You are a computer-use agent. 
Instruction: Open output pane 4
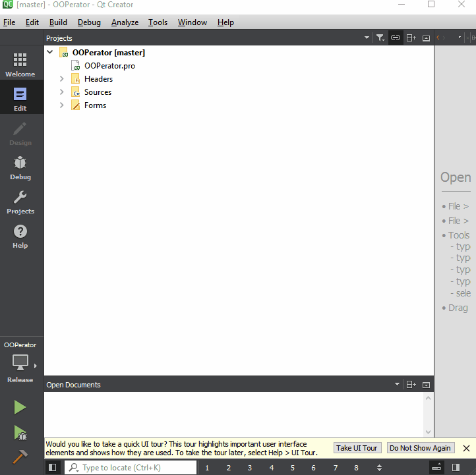click(x=272, y=468)
